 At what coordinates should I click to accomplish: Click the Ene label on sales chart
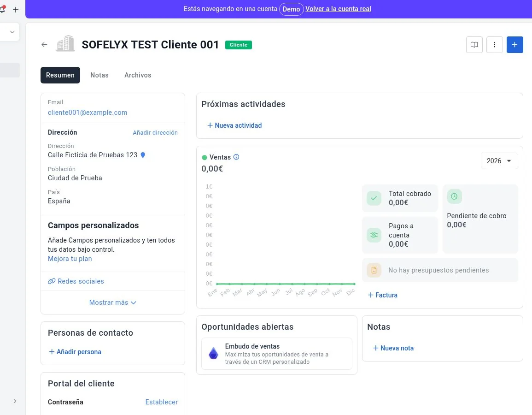212,293
